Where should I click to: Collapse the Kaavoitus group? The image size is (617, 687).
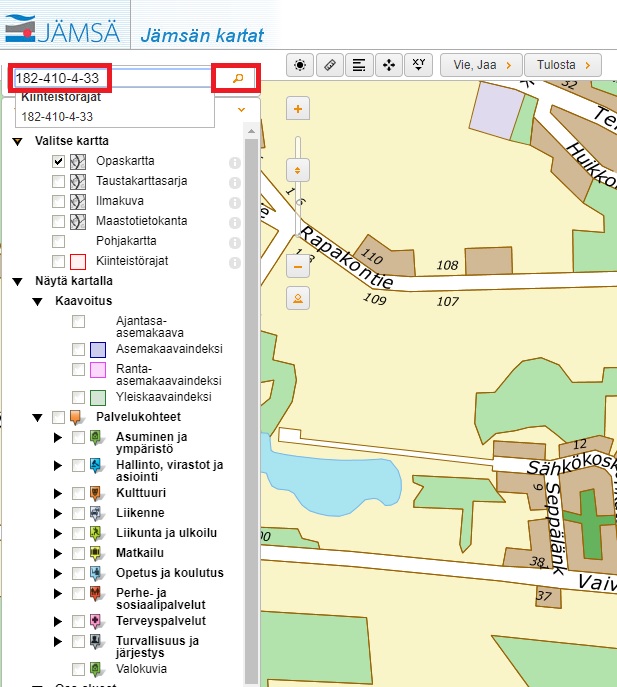38,301
